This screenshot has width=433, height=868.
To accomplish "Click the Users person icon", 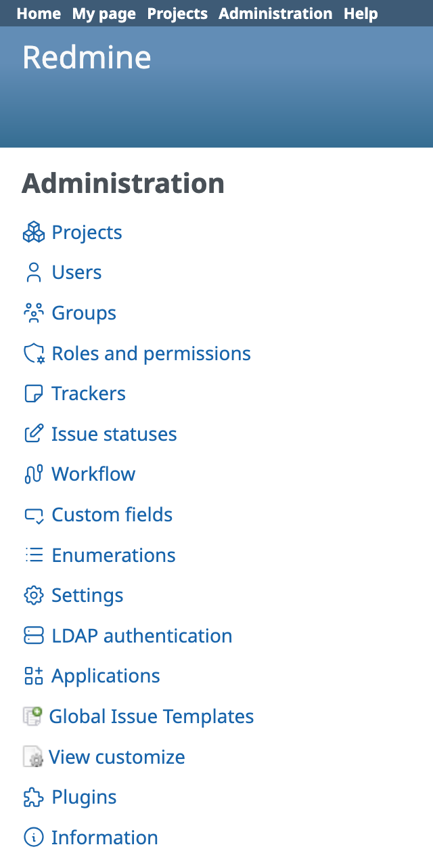I will click(x=33, y=273).
